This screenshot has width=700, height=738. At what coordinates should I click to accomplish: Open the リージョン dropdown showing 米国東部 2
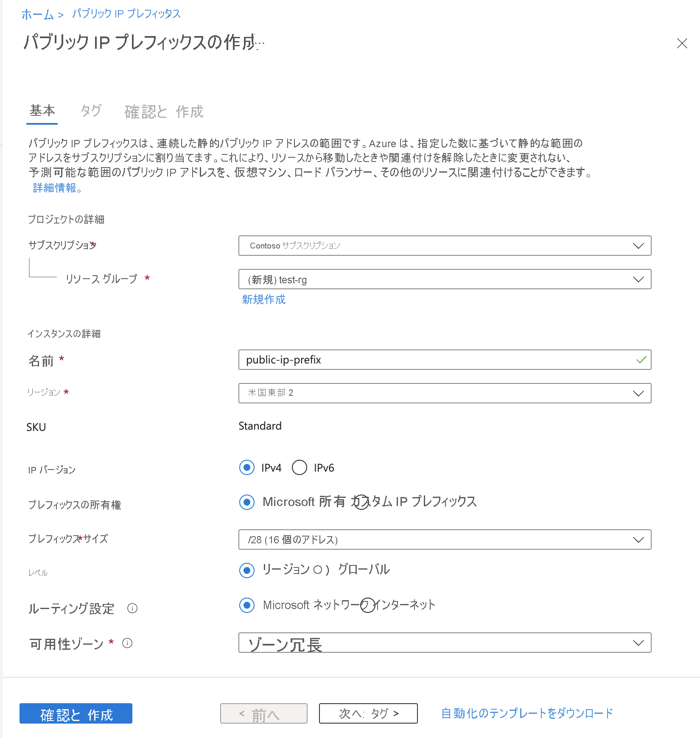tap(445, 393)
